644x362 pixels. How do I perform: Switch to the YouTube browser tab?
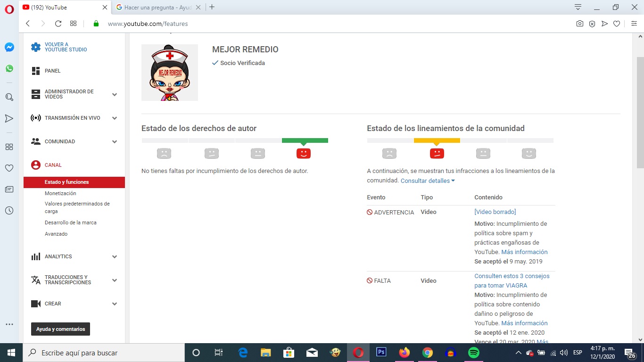64,7
